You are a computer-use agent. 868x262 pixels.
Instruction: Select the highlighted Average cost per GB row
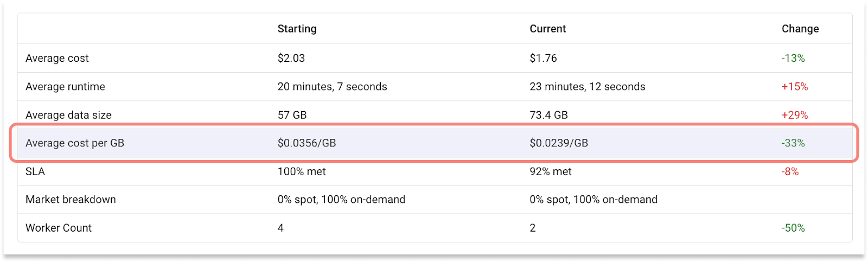pos(435,143)
